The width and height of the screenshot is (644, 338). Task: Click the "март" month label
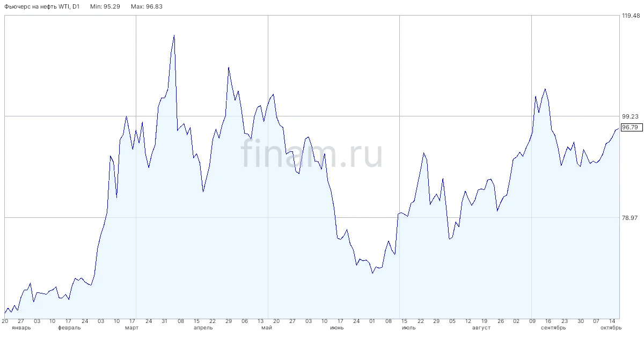[x=131, y=327]
